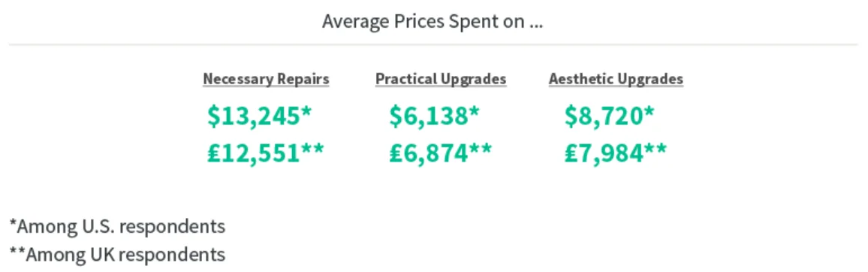Click the asterisk after $6,138

(475, 110)
